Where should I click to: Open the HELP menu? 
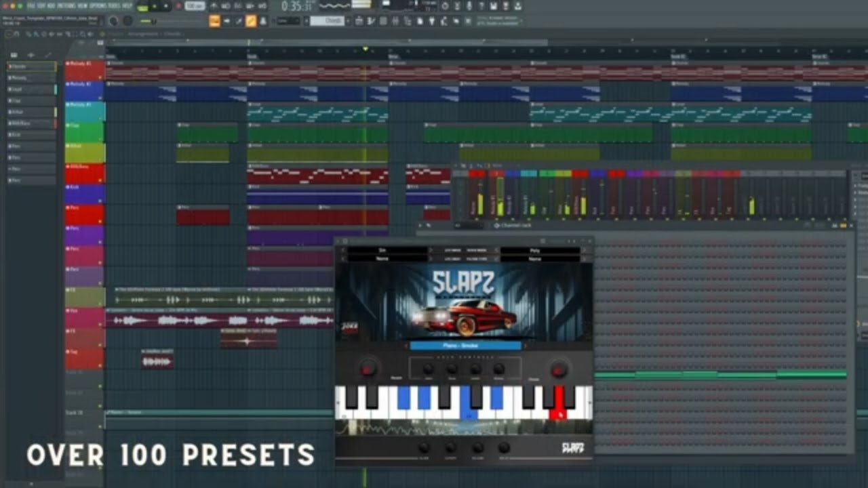coord(127,5)
